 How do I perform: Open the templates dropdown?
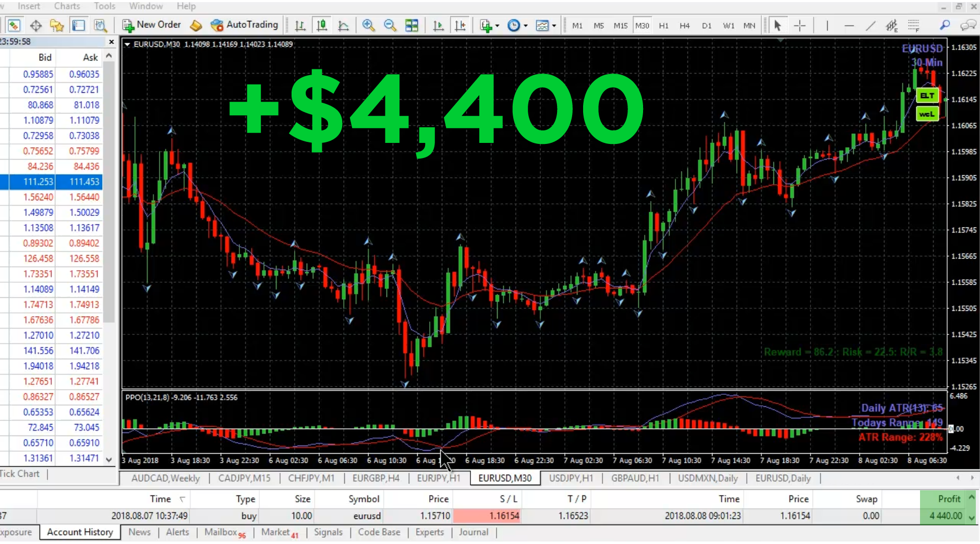click(546, 25)
